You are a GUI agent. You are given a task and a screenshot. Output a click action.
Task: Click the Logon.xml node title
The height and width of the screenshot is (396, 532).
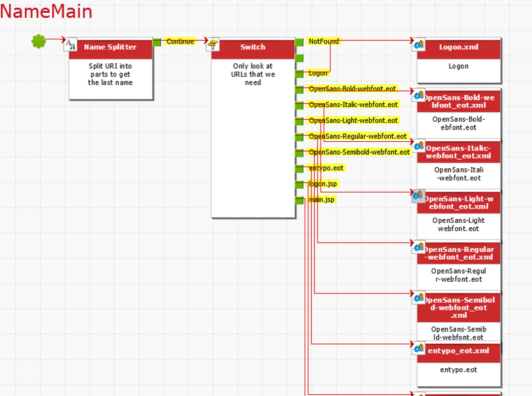click(x=458, y=47)
